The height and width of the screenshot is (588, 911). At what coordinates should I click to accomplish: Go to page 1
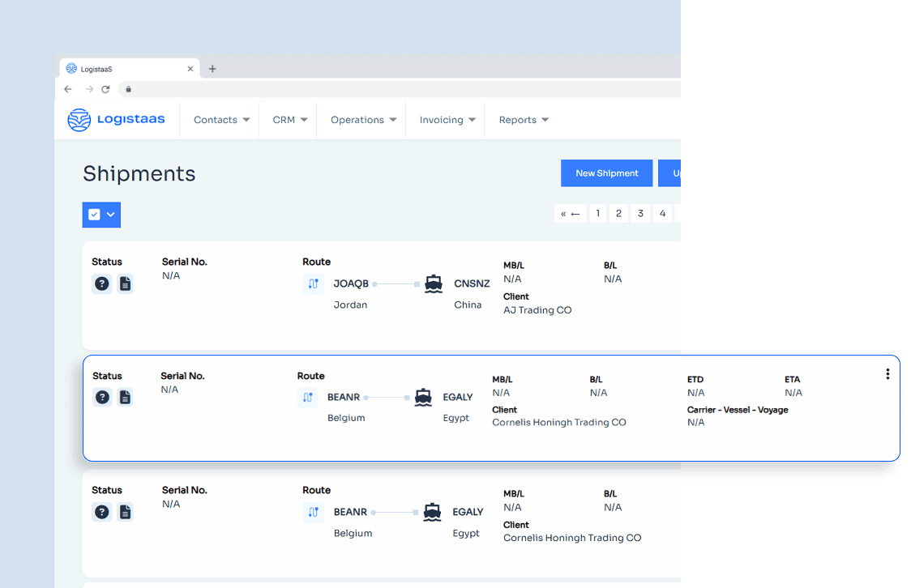[597, 214]
